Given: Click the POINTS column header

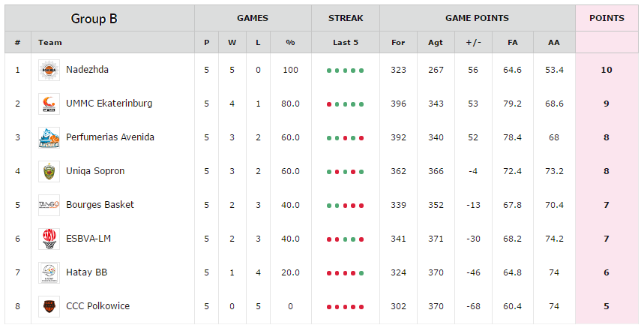Looking at the screenshot, I should point(607,18).
